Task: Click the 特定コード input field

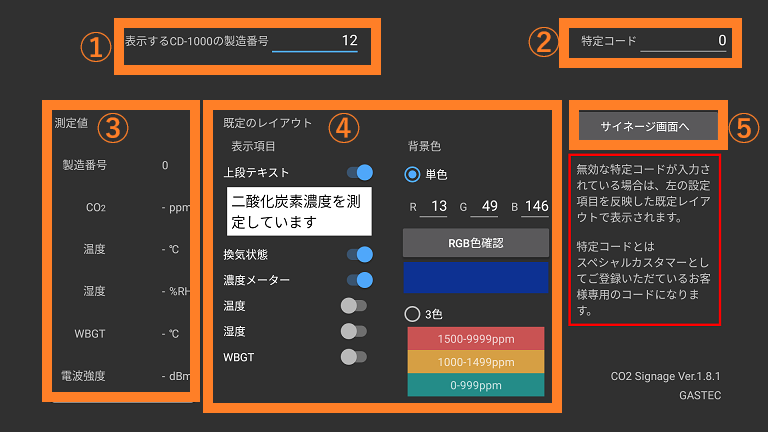Action: coord(684,42)
